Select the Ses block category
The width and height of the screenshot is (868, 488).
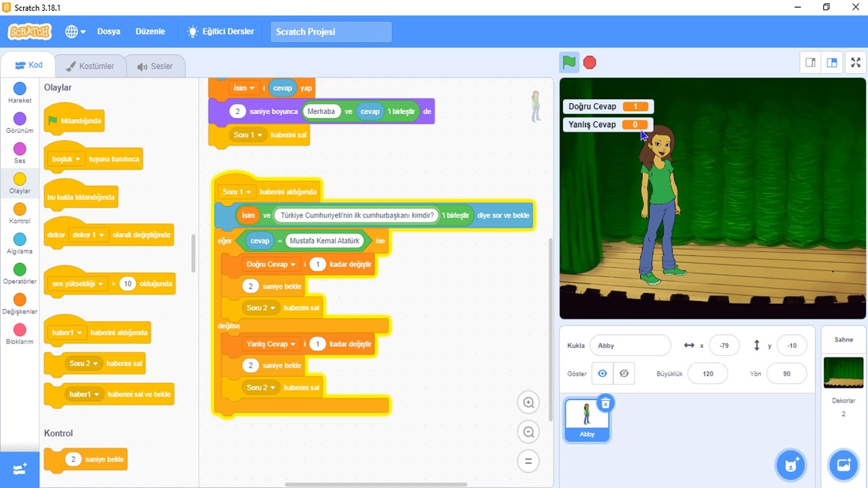click(20, 153)
